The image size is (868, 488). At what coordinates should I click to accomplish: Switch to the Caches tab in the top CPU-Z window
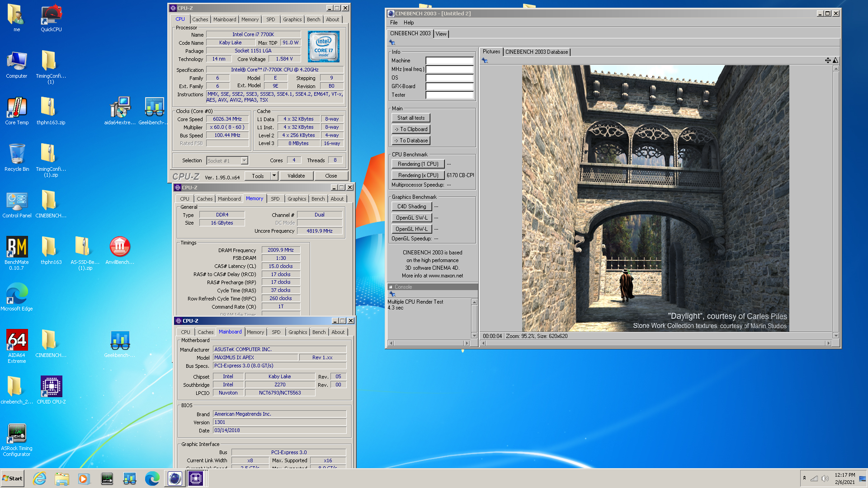pos(200,19)
